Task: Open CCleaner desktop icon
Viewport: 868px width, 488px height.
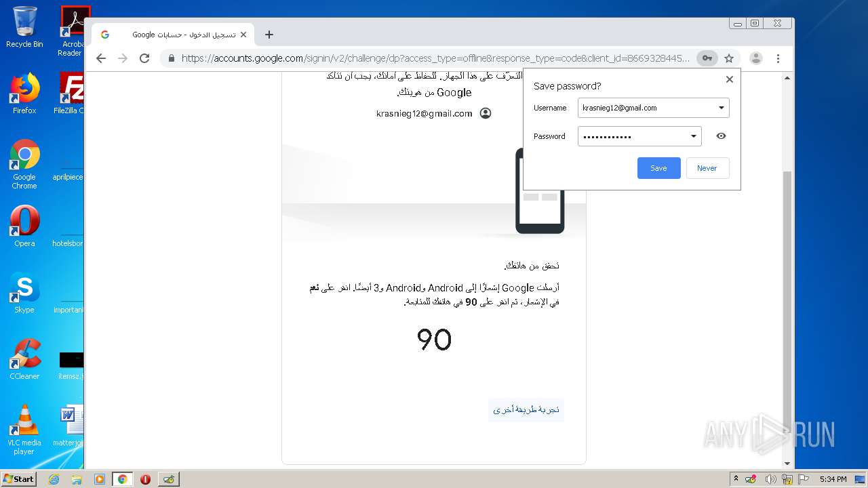Action: pyautogui.click(x=24, y=359)
